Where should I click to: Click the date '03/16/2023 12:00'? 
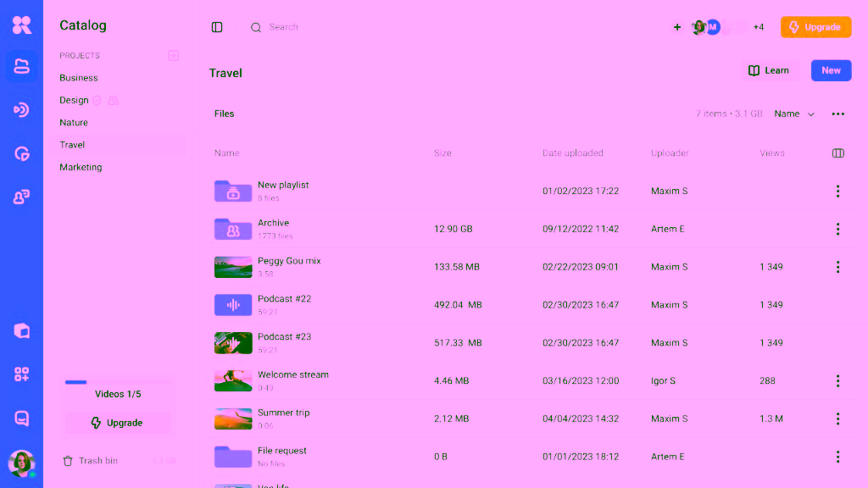(580, 380)
